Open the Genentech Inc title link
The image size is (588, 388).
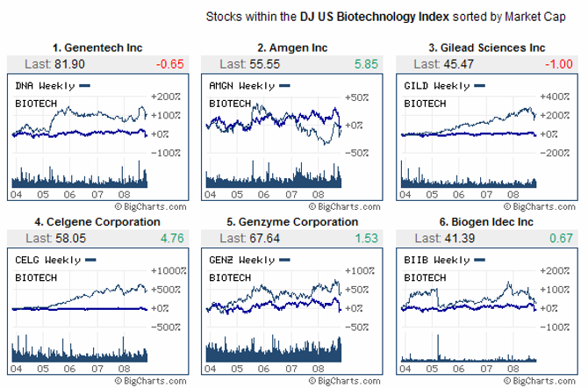point(98,47)
